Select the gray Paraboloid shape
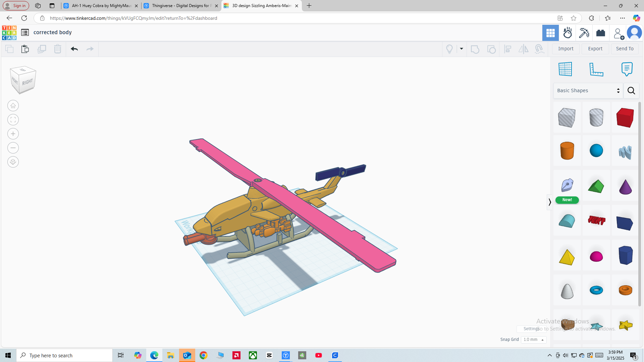 567,291
